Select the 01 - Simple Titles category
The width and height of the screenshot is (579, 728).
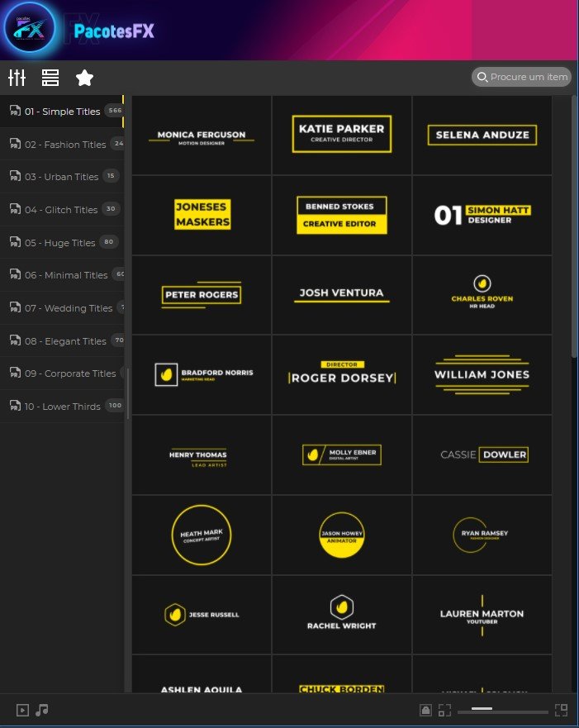(62, 112)
